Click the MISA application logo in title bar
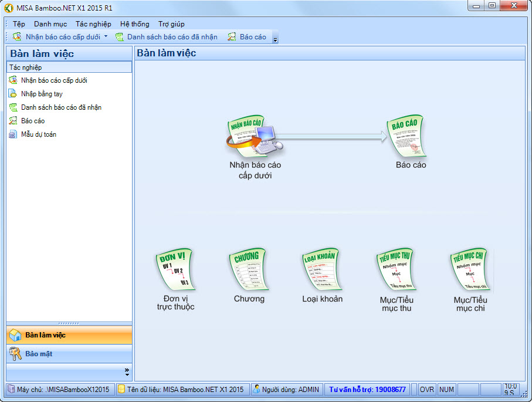Screen dimensions: 532x402 (x=8, y=8)
